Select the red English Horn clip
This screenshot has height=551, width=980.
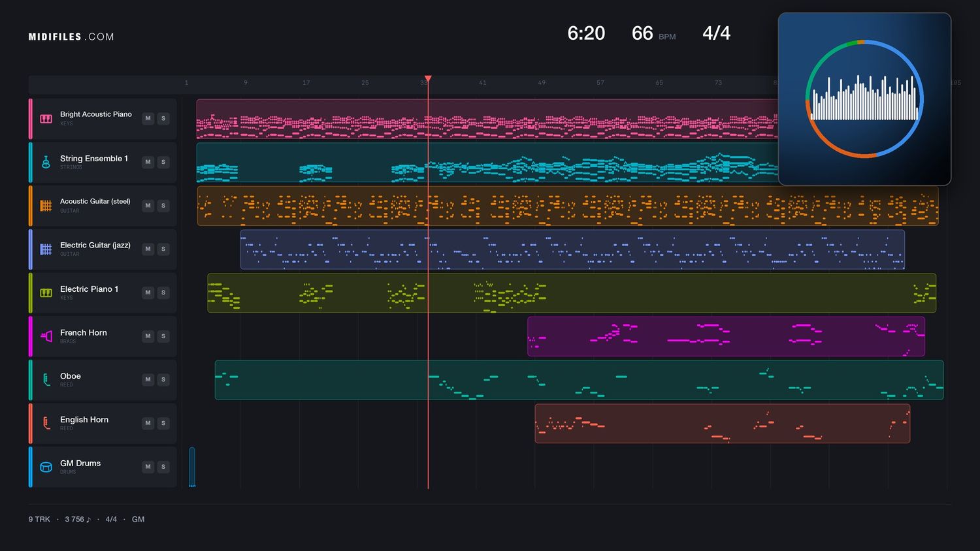point(722,423)
